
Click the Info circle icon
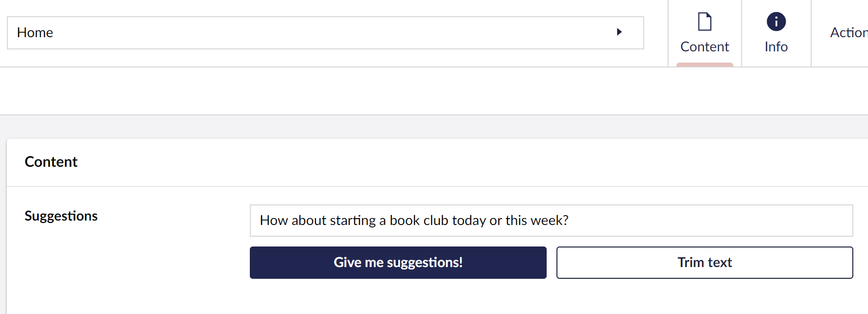[x=776, y=22]
